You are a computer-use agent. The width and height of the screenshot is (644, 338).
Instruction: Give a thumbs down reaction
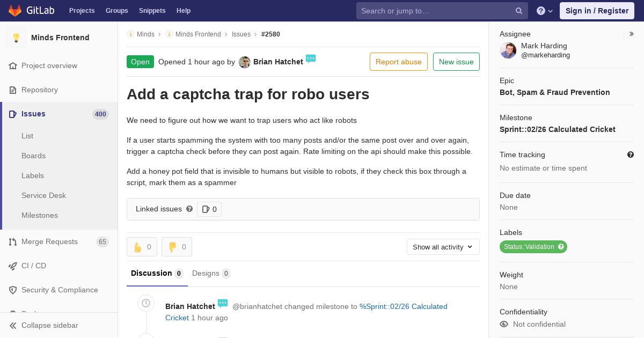pos(177,247)
